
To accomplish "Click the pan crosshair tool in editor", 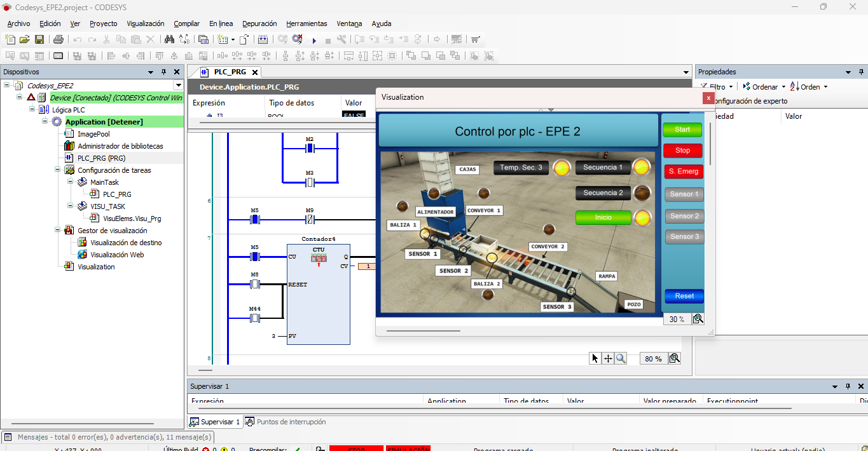I will point(608,358).
